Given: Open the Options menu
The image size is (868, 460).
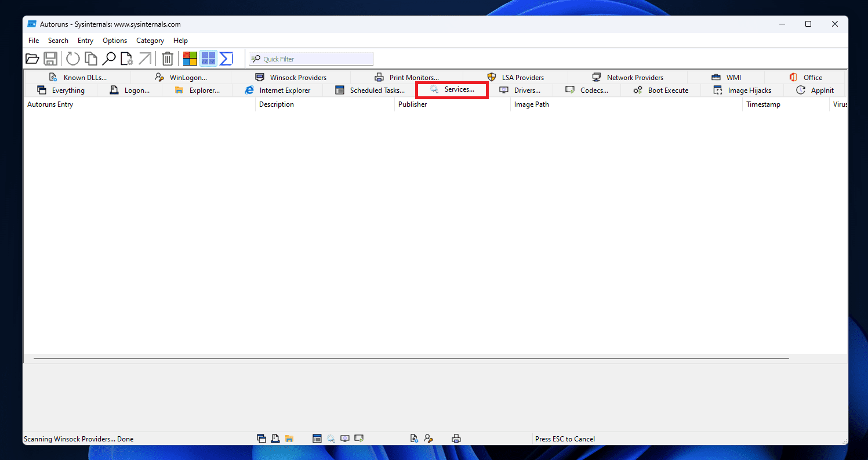Looking at the screenshot, I should (x=115, y=41).
